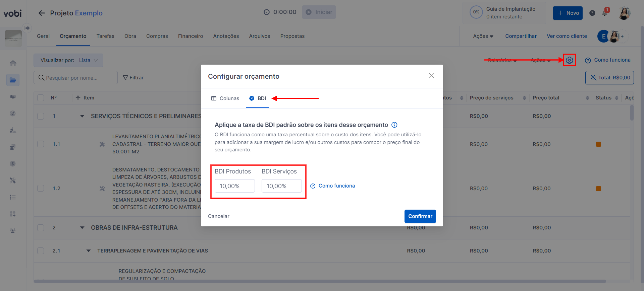Open the Compartilhar link
Viewport: 644px width, 291px height.
point(521,36)
